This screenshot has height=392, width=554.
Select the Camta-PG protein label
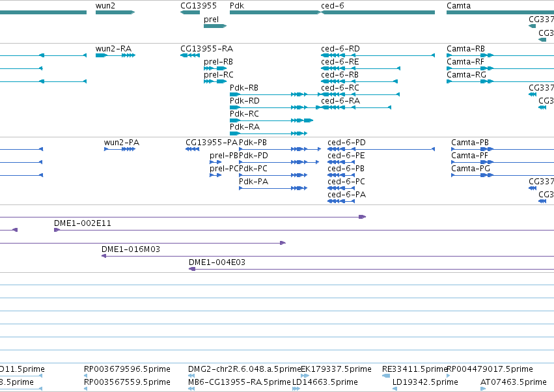471,169
